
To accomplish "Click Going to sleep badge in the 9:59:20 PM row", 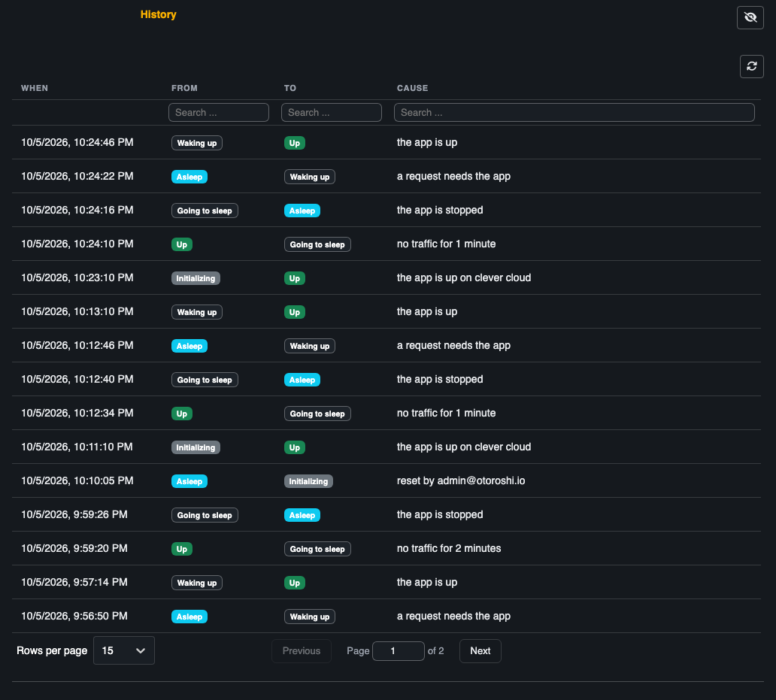I will (317, 549).
